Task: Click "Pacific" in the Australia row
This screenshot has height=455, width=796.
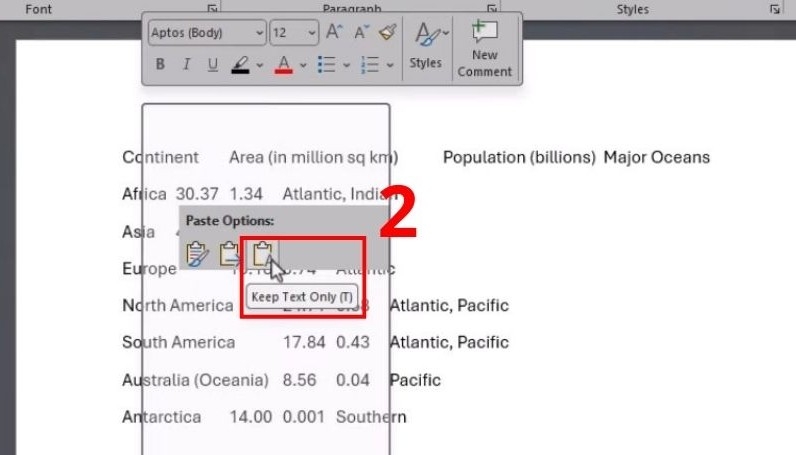Action: click(x=415, y=380)
